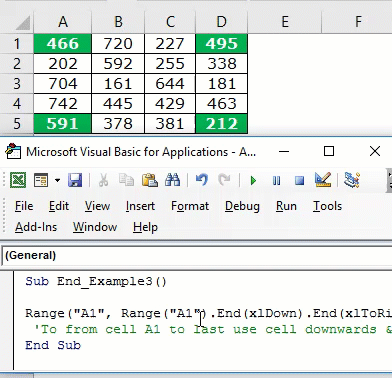This screenshot has width=392, height=378.
Task: Minimize the Visual Basic window
Action: coord(284,152)
